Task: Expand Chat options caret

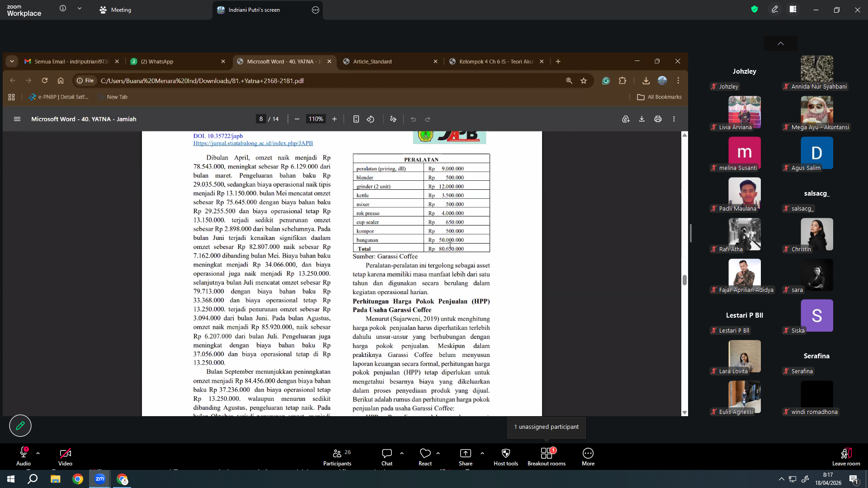Action: (x=402, y=453)
